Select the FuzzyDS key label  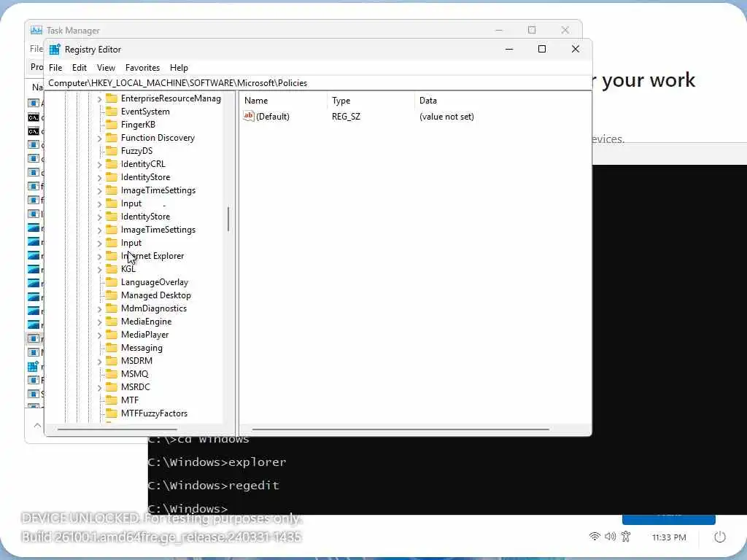tap(136, 151)
